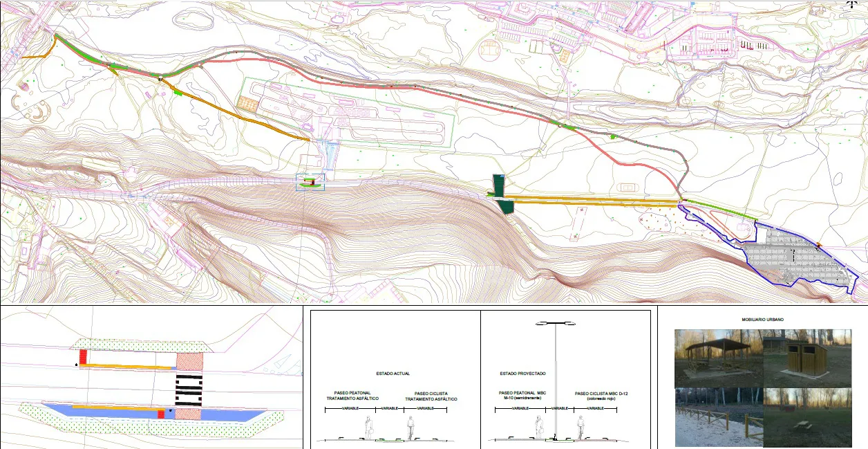Open the wooden bin enclosure photo

(x=807, y=358)
